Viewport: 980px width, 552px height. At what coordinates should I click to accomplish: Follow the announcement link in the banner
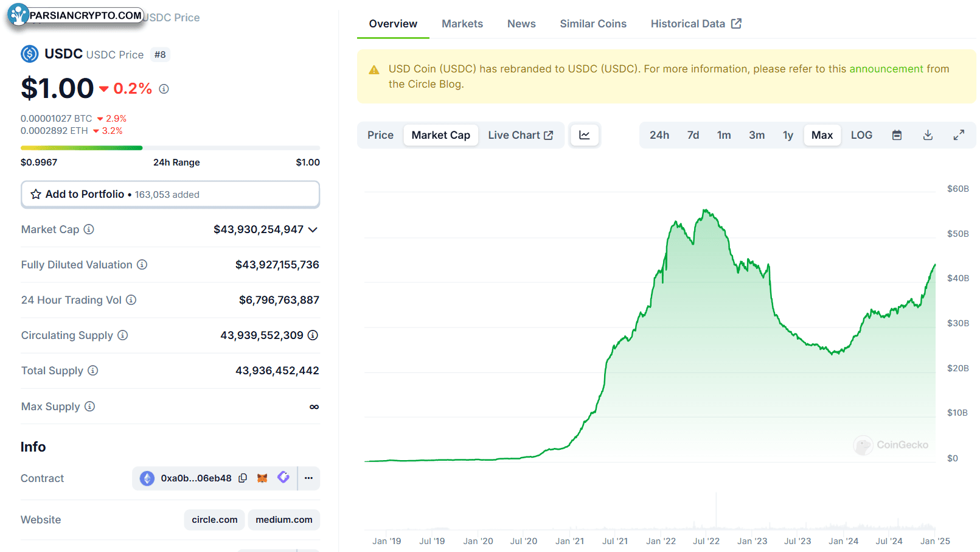point(886,69)
